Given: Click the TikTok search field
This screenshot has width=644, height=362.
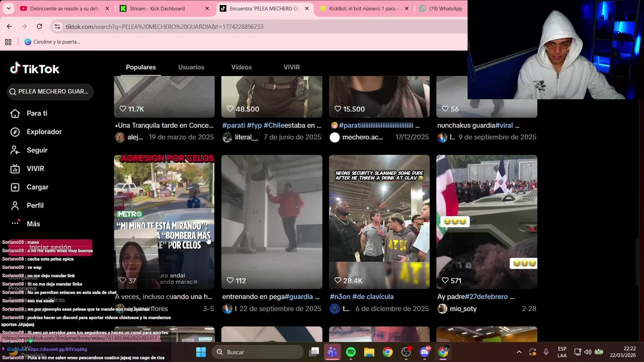Looking at the screenshot, I should 50,92.
